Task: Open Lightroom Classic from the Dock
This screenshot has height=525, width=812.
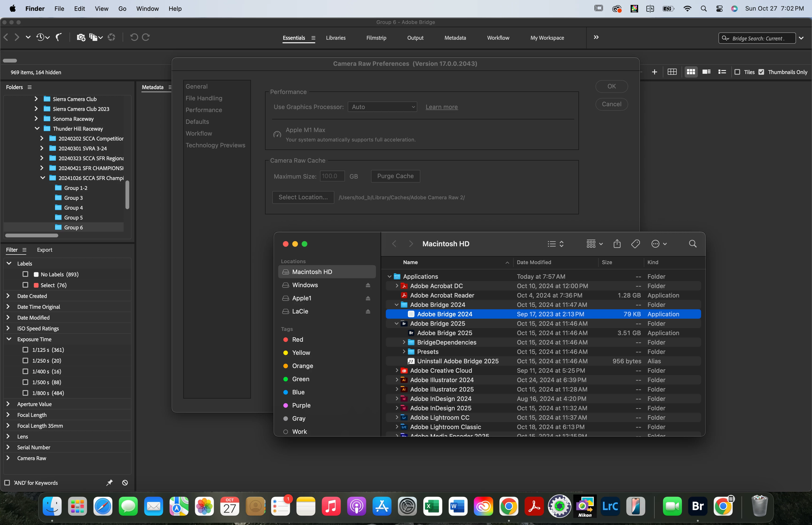Action: [x=610, y=506]
